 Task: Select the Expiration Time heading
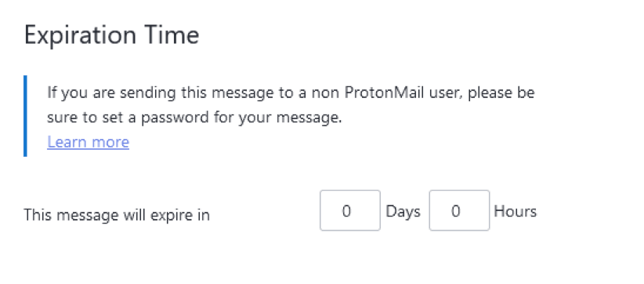(112, 35)
